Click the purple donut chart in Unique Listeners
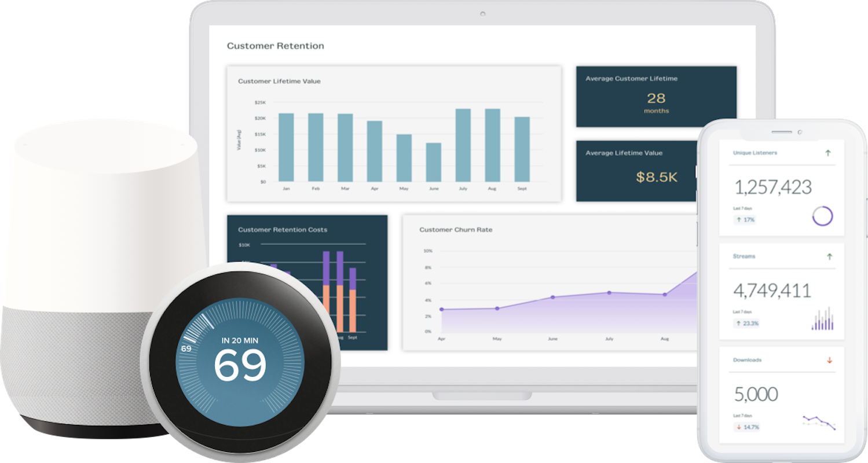868x463 pixels. pos(822,216)
